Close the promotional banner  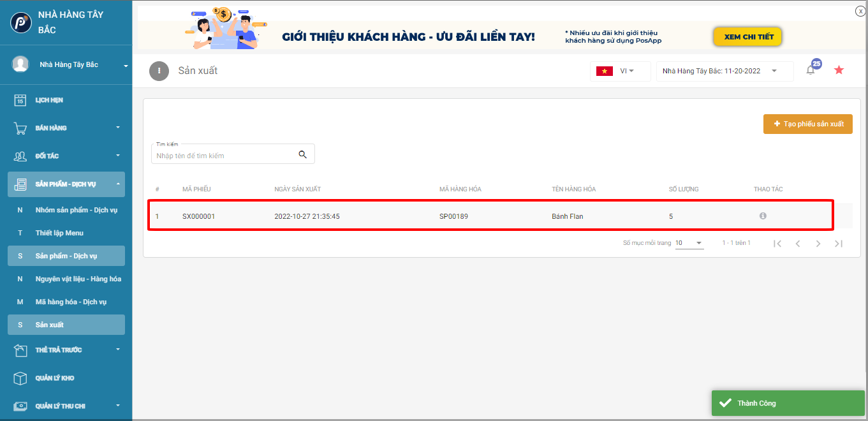click(x=860, y=11)
